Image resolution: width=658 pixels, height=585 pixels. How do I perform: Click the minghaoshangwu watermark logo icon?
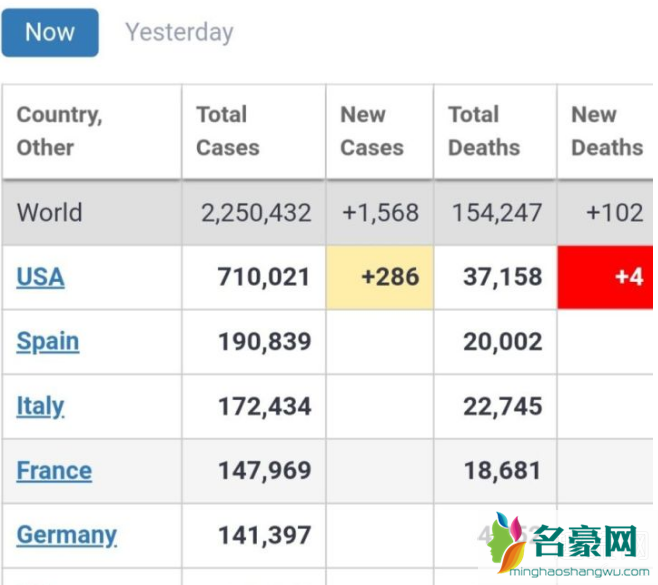508,541
